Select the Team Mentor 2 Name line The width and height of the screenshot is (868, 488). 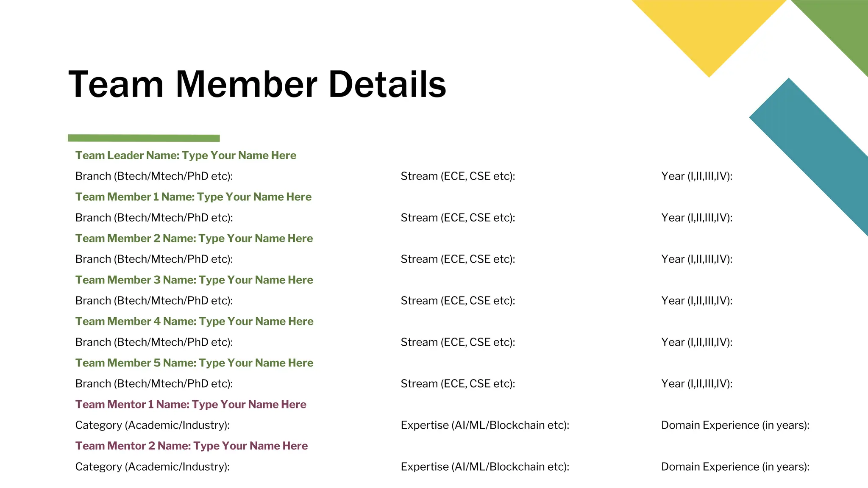[192, 446]
